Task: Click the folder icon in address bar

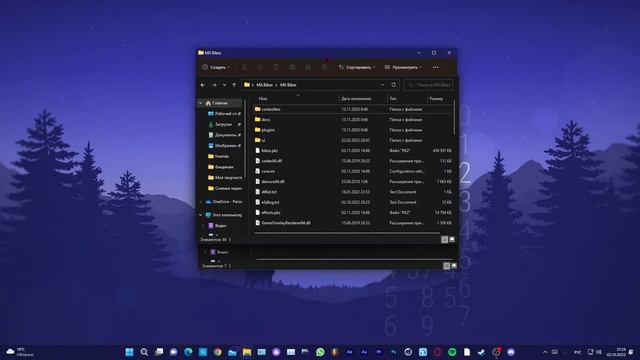Action: [247, 85]
